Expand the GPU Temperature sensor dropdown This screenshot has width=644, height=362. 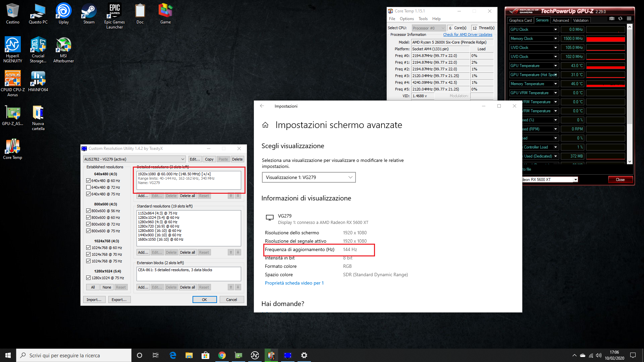coord(555,66)
